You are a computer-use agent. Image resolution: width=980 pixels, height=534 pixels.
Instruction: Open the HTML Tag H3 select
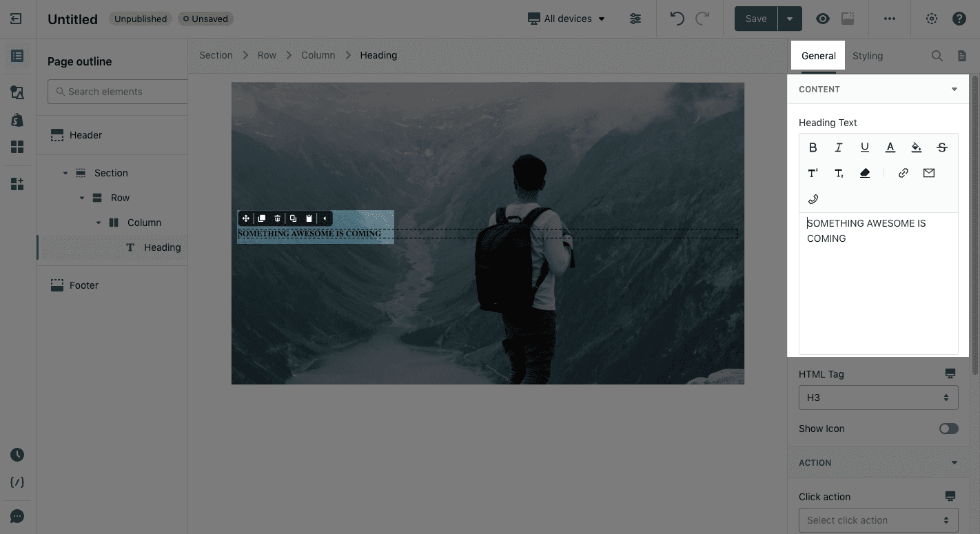point(878,398)
